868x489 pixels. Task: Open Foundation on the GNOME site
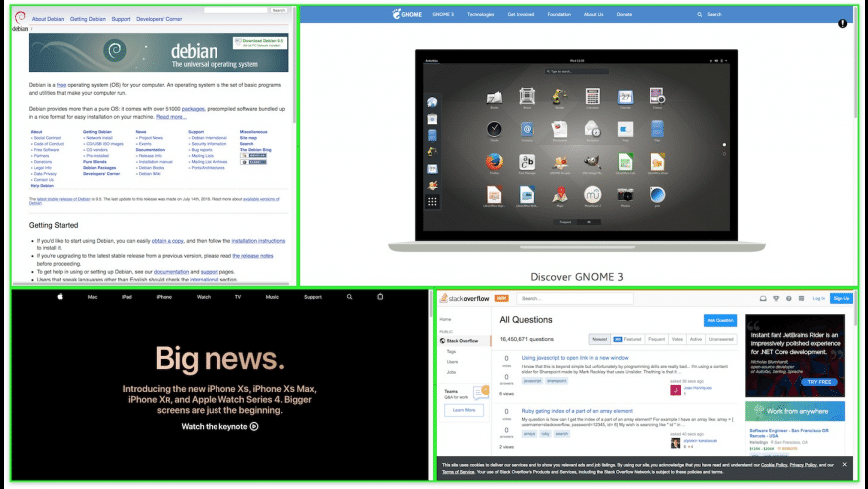(x=559, y=14)
